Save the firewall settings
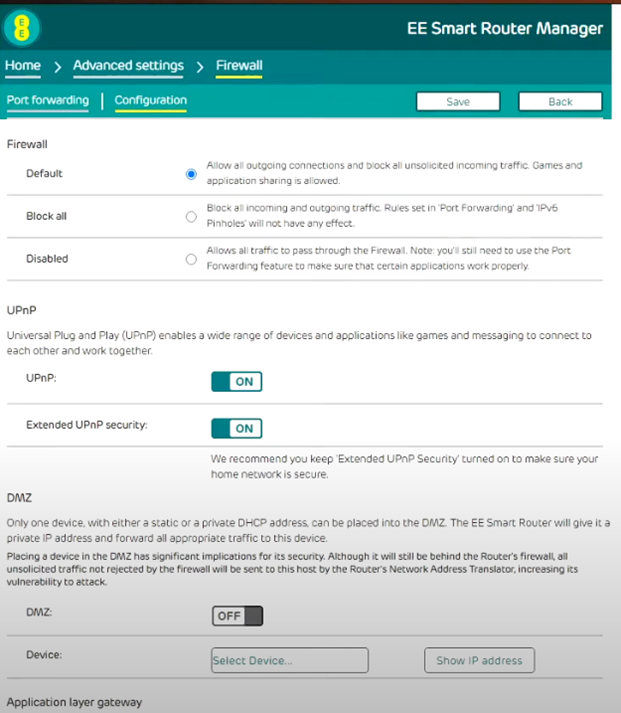The width and height of the screenshot is (621, 713). [x=458, y=101]
